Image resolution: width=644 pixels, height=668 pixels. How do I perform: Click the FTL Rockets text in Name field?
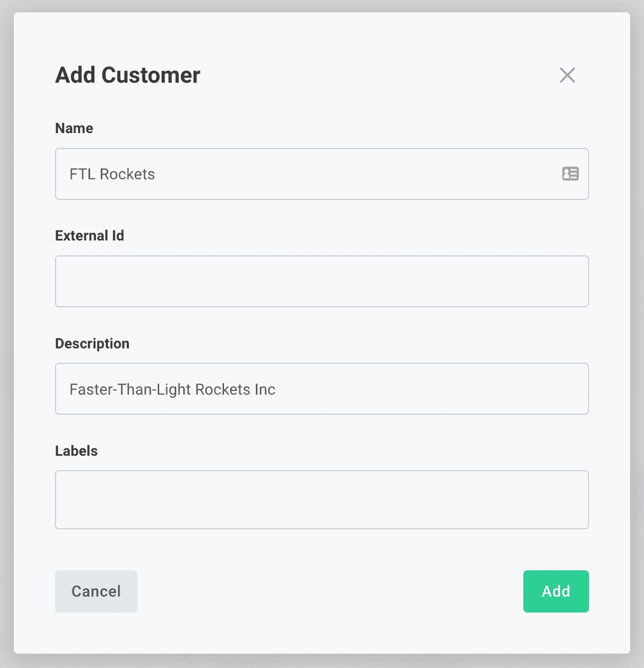click(112, 174)
